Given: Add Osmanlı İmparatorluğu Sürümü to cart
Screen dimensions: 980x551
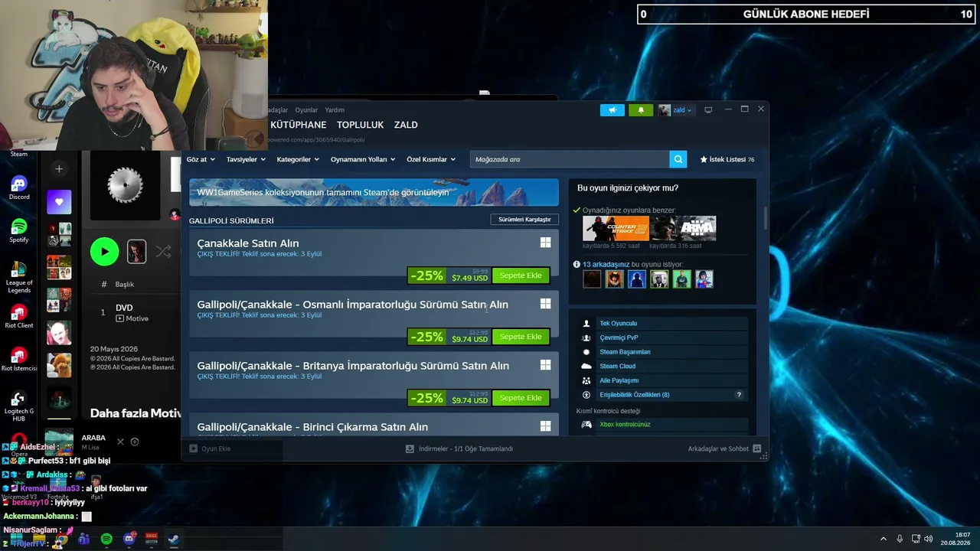Looking at the screenshot, I should tap(521, 337).
